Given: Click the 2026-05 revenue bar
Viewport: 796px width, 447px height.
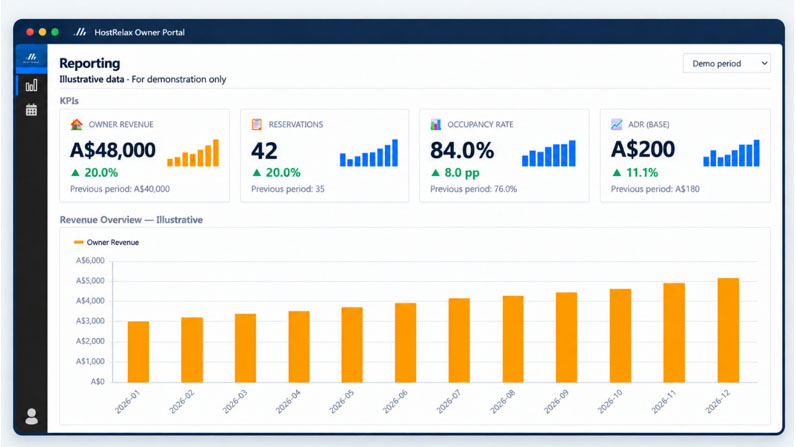Looking at the screenshot, I should tap(352, 345).
